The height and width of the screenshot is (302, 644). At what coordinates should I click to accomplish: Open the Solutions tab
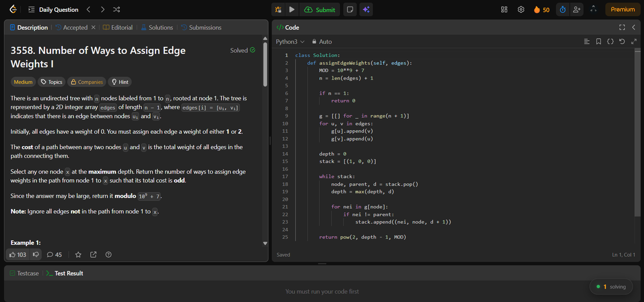point(157,27)
